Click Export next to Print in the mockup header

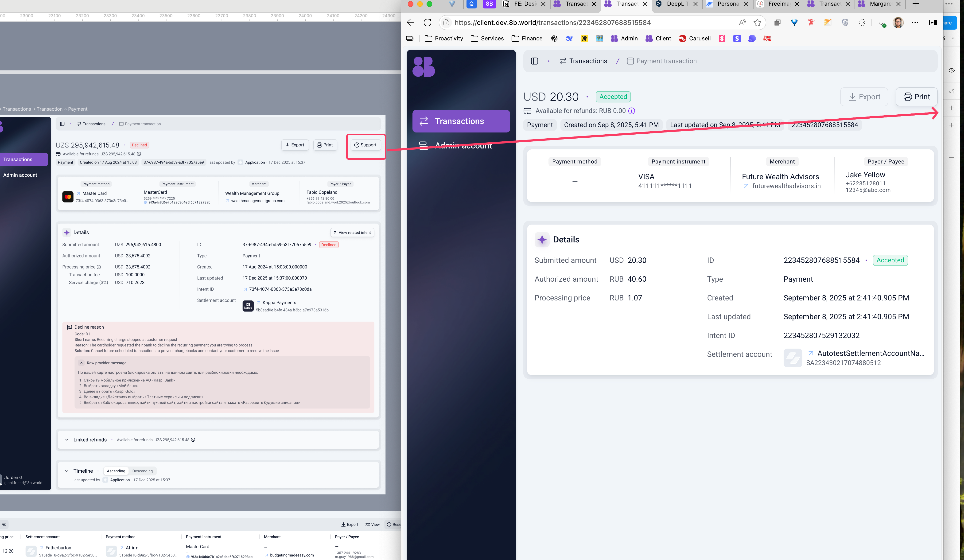(295, 145)
